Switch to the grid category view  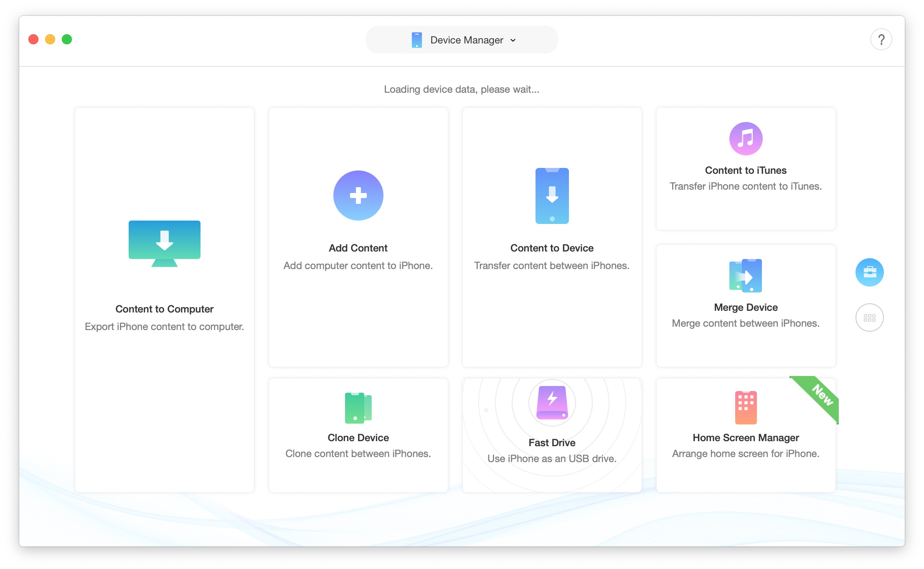[869, 318]
